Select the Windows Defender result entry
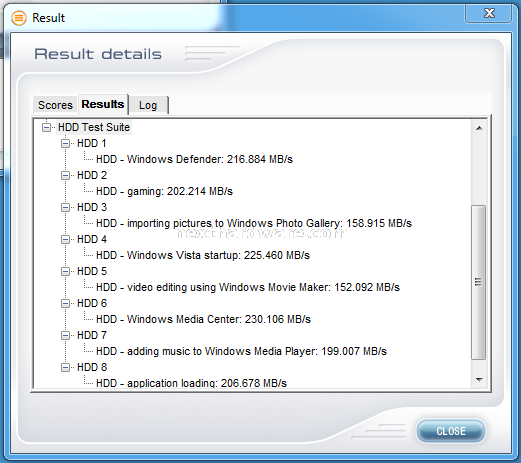The image size is (521, 463). tap(194, 159)
